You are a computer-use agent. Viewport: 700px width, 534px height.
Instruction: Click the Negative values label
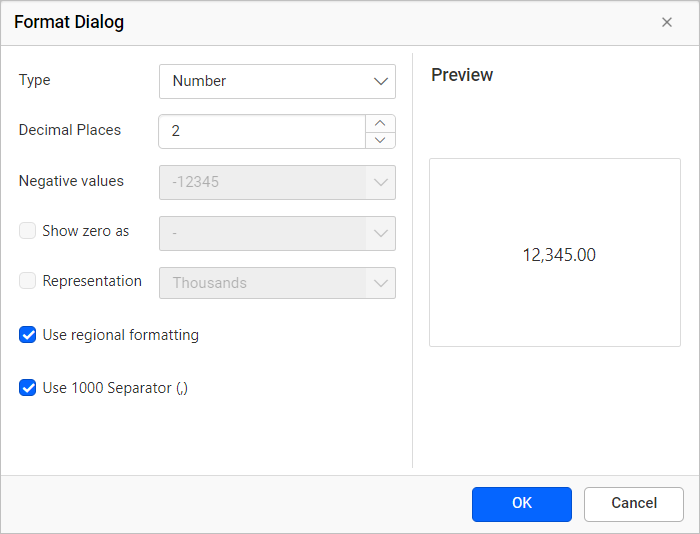[71, 181]
